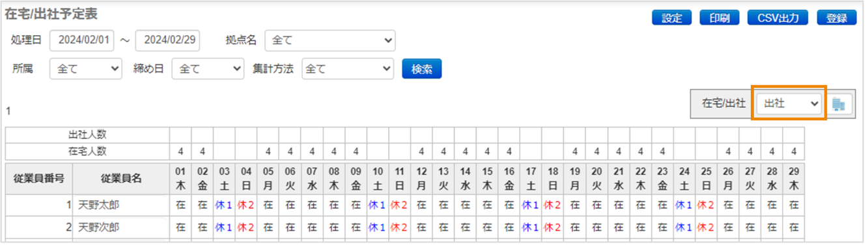This screenshot has height=247, width=868.
Task: Export with the CSV出力 button
Action: pyautogui.click(x=778, y=18)
